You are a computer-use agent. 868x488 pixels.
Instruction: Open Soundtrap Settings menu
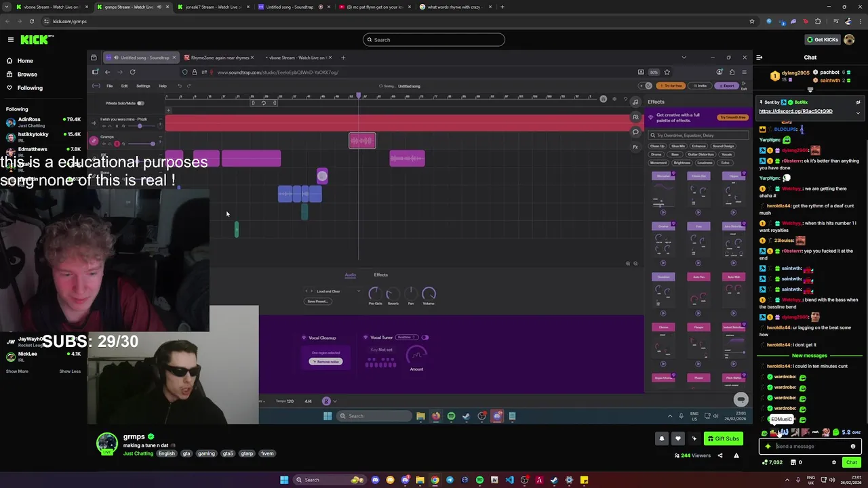[143, 86]
